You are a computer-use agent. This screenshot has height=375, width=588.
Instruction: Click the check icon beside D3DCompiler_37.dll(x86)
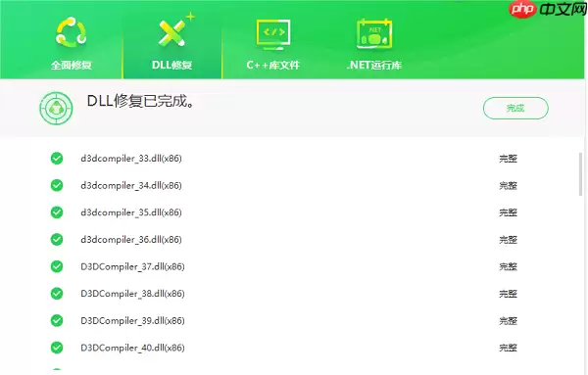point(57,266)
